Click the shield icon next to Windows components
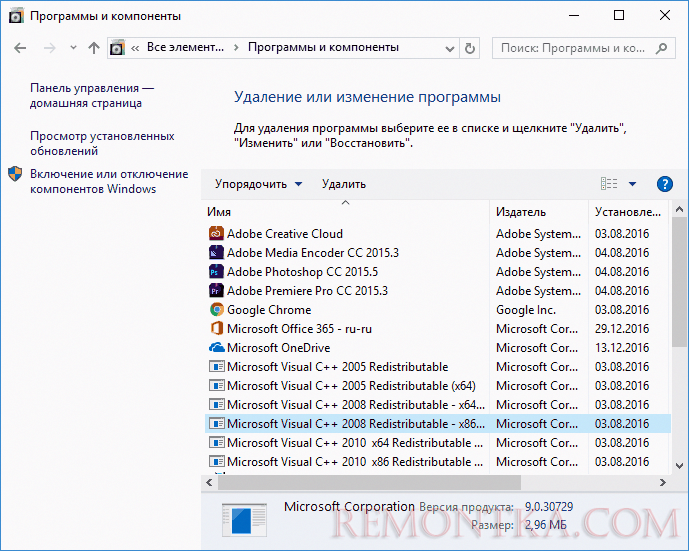 (x=15, y=174)
